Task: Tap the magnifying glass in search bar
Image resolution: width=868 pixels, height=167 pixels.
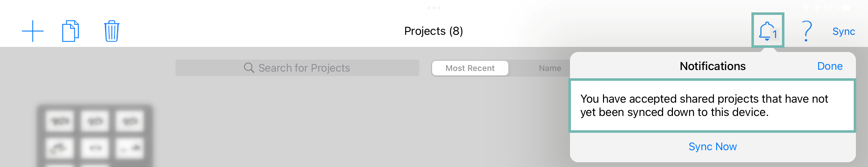Action: click(249, 68)
